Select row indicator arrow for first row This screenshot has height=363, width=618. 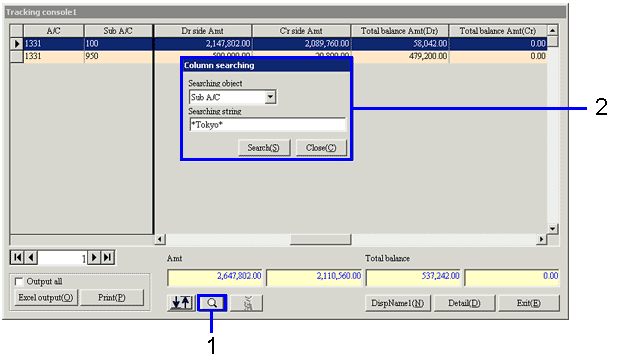[x=17, y=43]
